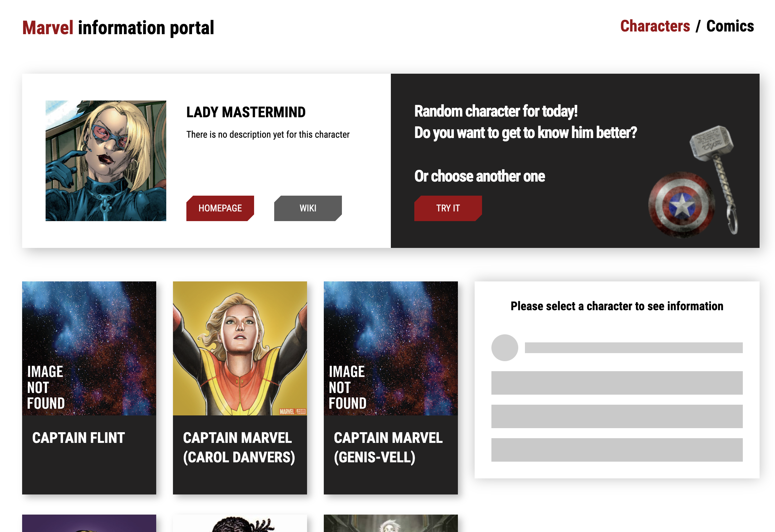Click the Lady Mastermind portrait image
The height and width of the screenshot is (532, 775).
coord(106,161)
